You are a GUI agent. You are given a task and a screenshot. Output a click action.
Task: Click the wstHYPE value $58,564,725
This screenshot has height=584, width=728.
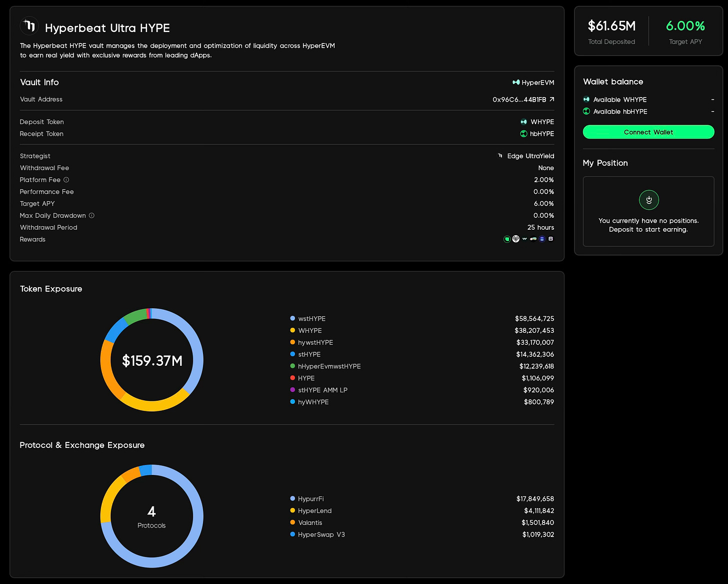(x=534, y=319)
